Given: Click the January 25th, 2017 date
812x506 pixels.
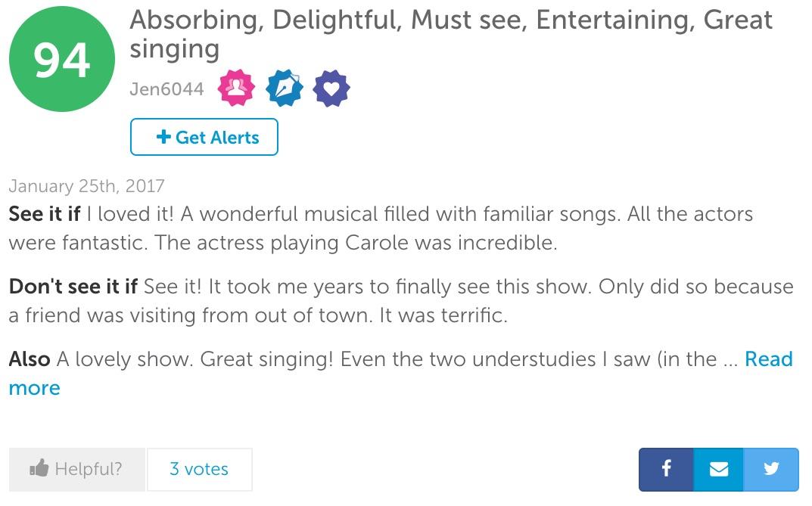Looking at the screenshot, I should point(86,186).
